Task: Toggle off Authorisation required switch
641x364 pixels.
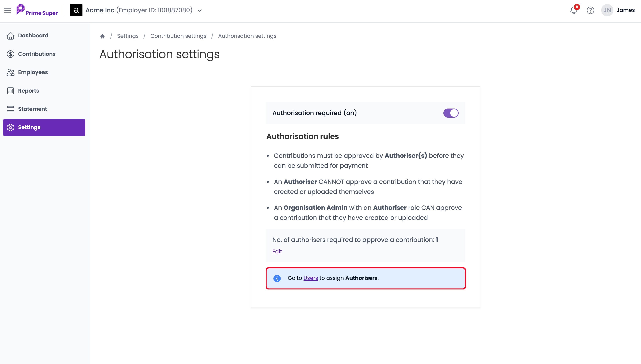Action: (x=451, y=113)
